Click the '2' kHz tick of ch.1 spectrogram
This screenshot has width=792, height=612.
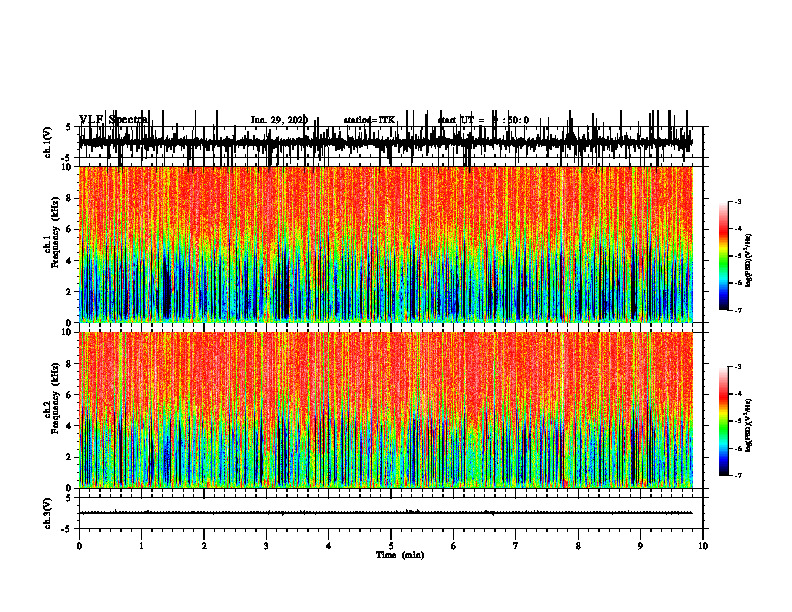point(70,291)
